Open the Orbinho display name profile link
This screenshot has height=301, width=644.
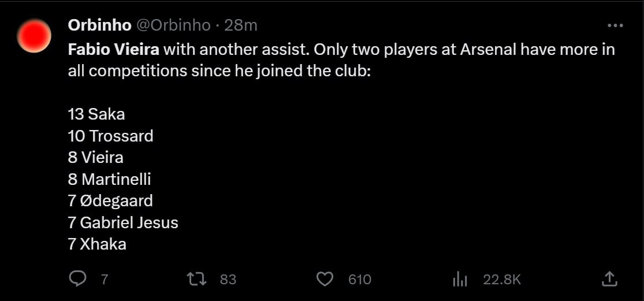click(x=99, y=25)
